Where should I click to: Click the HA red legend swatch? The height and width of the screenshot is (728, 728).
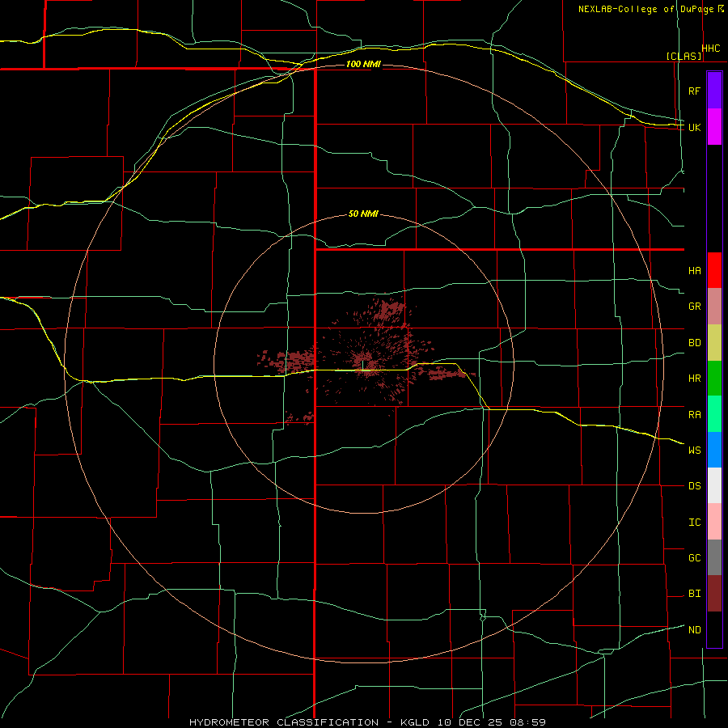tap(714, 270)
